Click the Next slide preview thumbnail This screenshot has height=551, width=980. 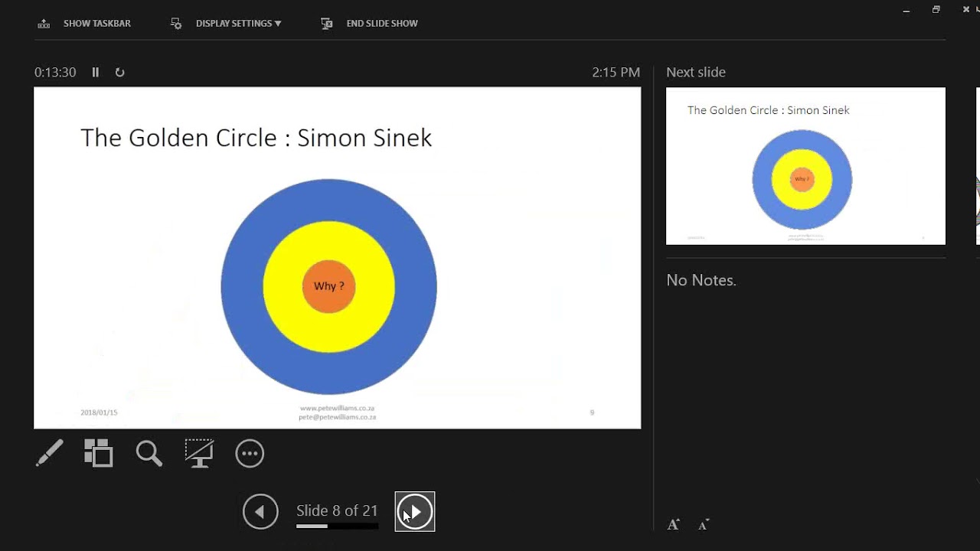pyautogui.click(x=805, y=166)
